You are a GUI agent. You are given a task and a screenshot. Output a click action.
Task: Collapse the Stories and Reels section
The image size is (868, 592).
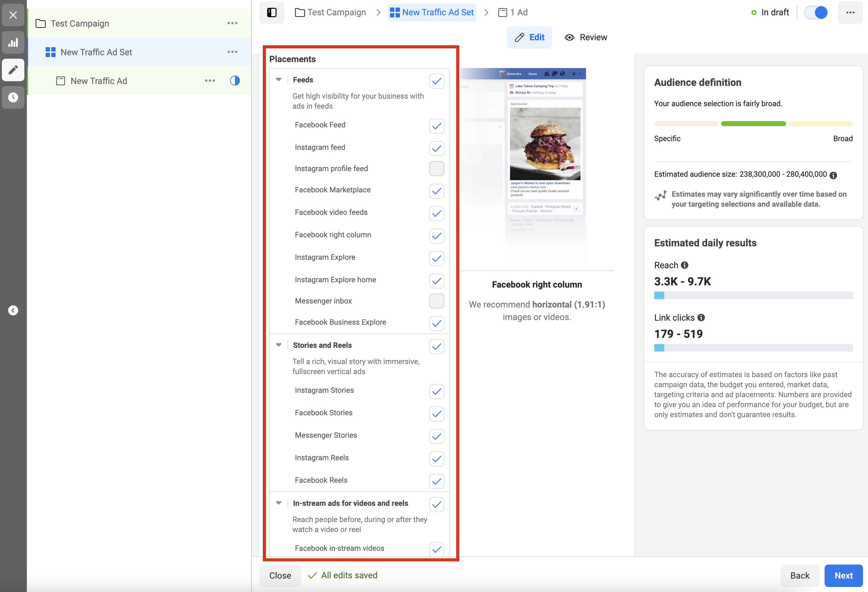coord(279,345)
